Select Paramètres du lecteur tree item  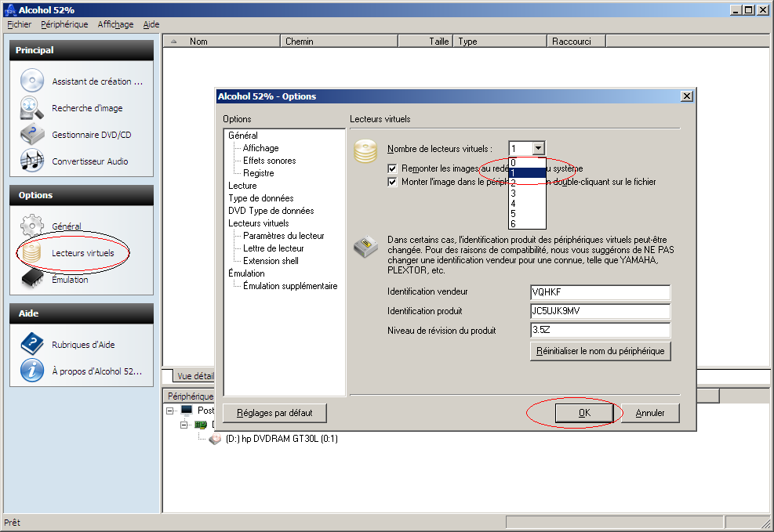[x=283, y=236]
